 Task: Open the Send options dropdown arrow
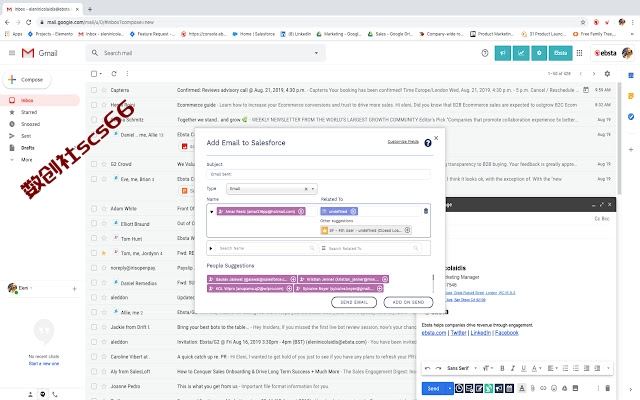pyautogui.click(x=449, y=388)
